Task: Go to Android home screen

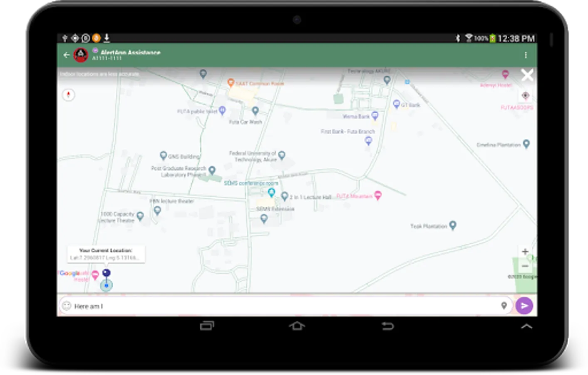Action: [x=297, y=326]
